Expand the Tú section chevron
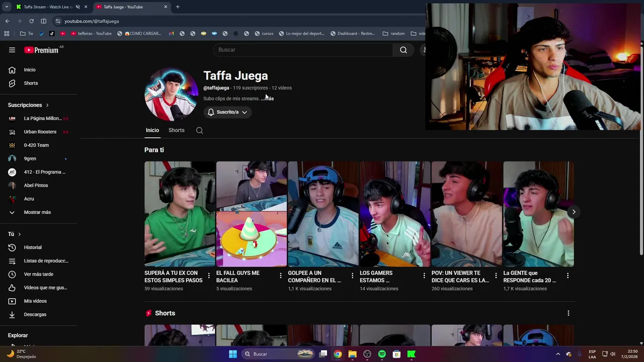The image size is (644, 362). (x=20, y=234)
